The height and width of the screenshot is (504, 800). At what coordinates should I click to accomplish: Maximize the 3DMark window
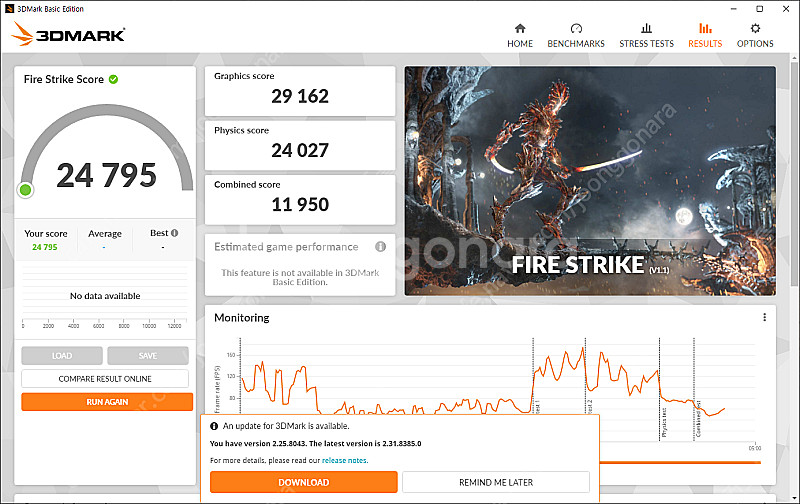tap(760, 9)
